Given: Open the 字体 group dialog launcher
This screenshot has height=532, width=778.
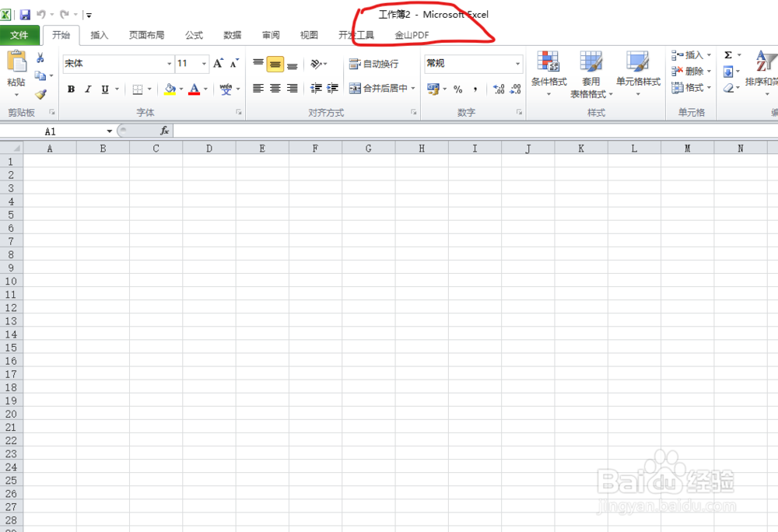Looking at the screenshot, I should pyautogui.click(x=239, y=113).
